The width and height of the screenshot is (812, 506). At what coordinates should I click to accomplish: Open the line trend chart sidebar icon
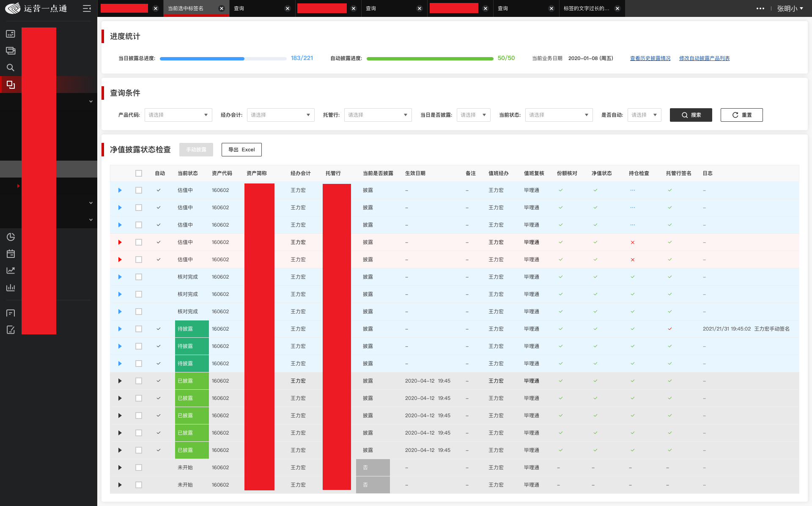[11, 271]
